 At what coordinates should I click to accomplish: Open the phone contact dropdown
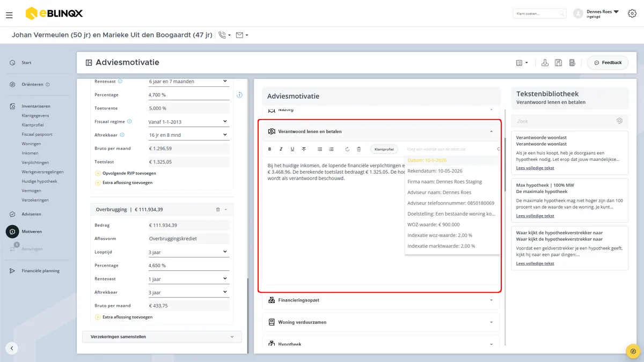(224, 35)
